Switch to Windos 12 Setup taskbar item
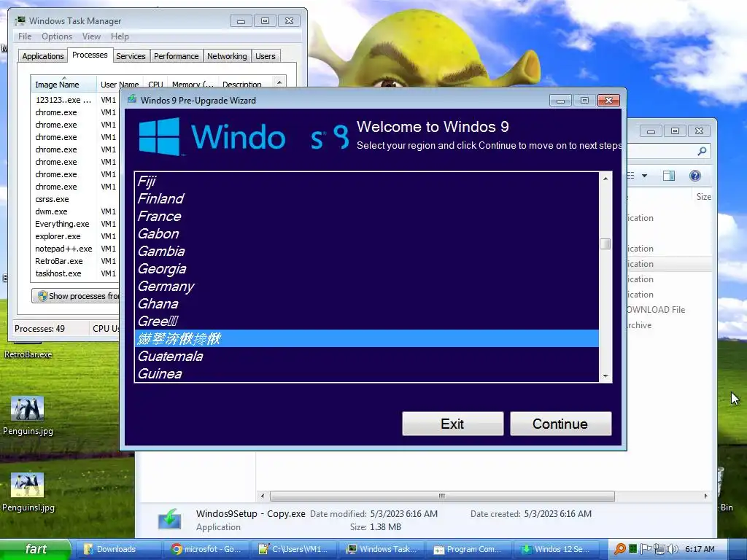 pyautogui.click(x=557, y=549)
